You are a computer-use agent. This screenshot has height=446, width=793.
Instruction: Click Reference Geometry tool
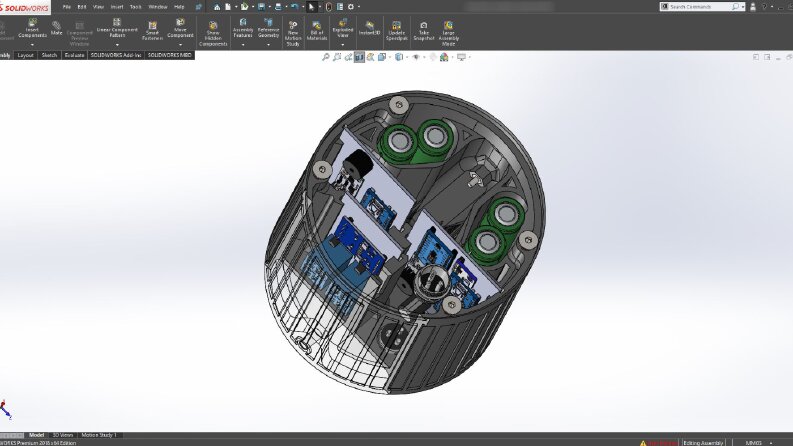click(269, 28)
